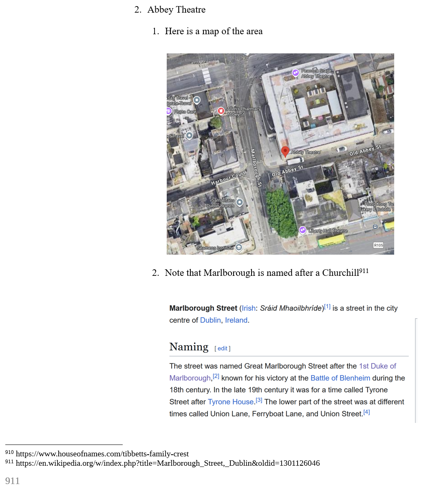Follow the Dublin hyperlink
This screenshot has height=493, width=448.
pyautogui.click(x=210, y=320)
